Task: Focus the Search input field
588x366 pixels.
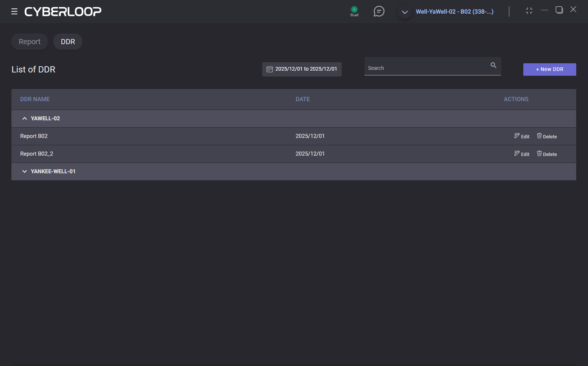Action: coord(427,68)
